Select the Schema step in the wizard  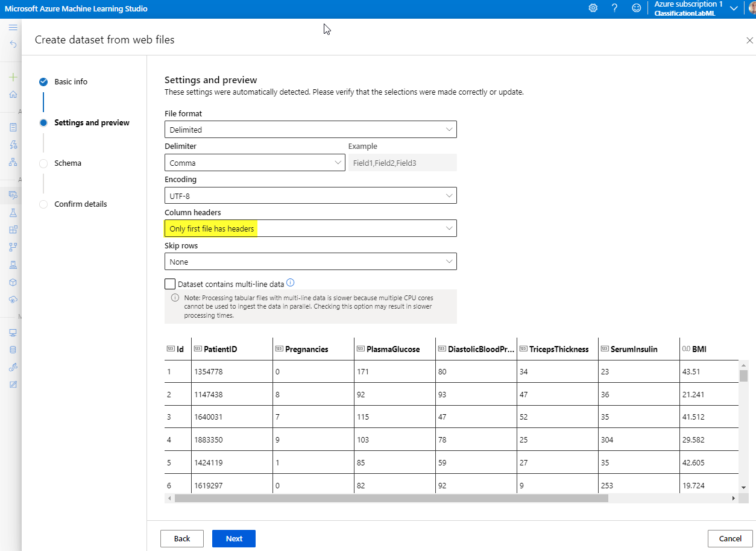pos(68,163)
